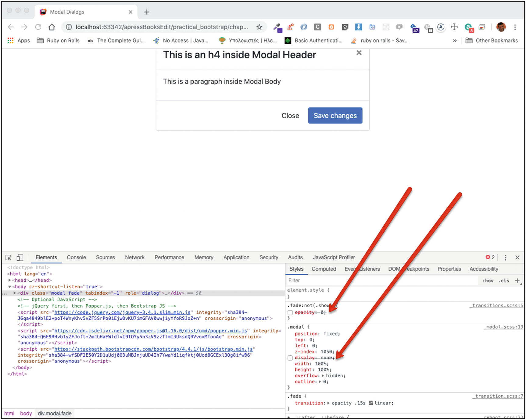Enable the display: none property checkbox
The image size is (526, 420).
290,358
